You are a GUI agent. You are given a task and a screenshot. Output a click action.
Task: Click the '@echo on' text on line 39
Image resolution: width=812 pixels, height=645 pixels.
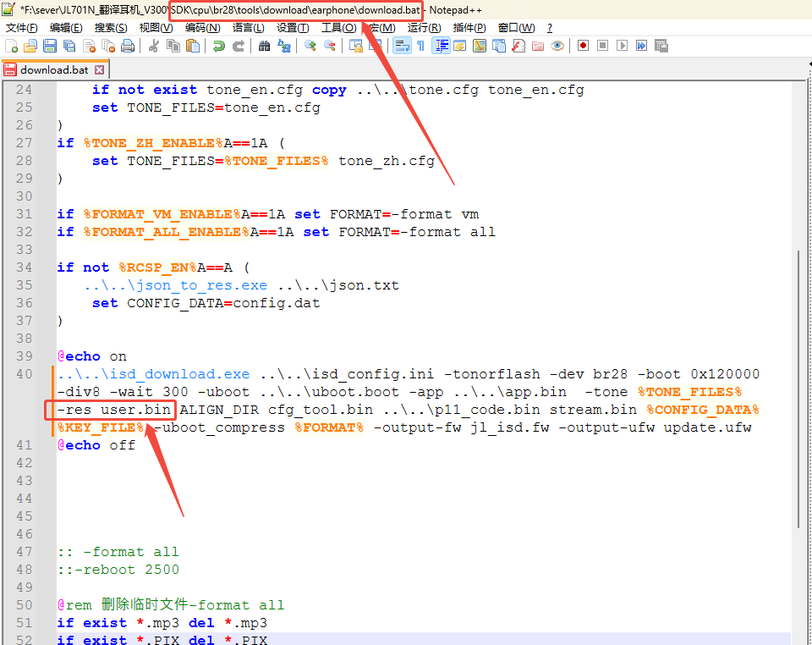pos(92,356)
